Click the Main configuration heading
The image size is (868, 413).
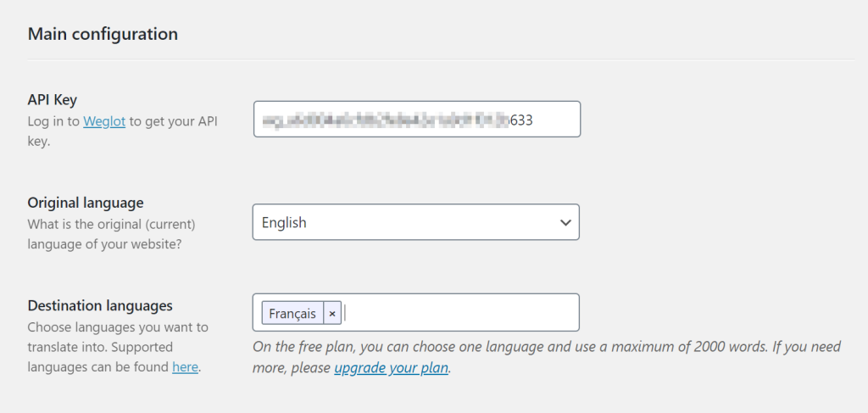tap(103, 34)
